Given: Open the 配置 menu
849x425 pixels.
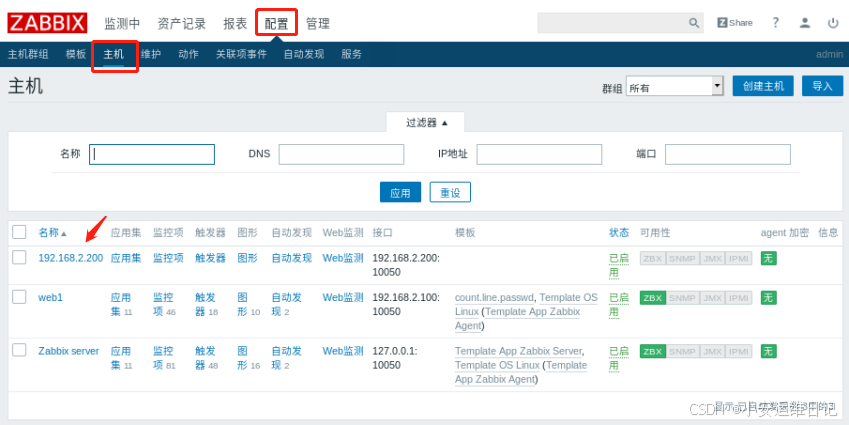Looking at the screenshot, I should pos(276,23).
